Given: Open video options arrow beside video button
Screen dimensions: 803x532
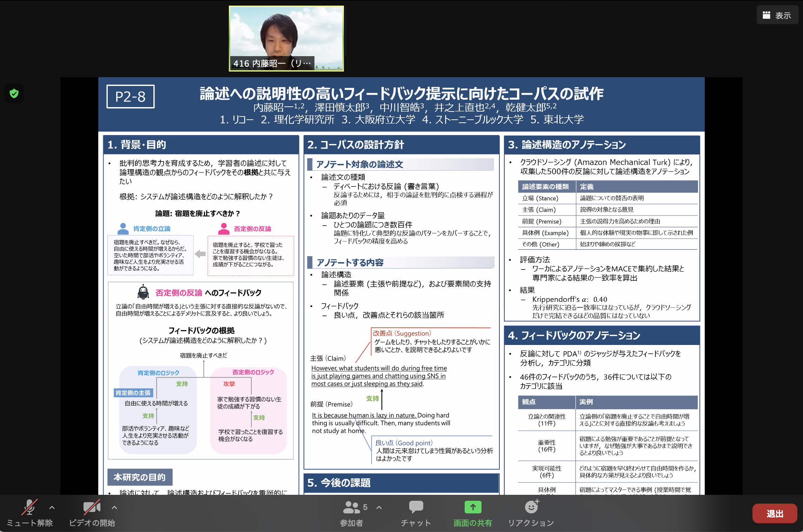Looking at the screenshot, I should [x=114, y=507].
